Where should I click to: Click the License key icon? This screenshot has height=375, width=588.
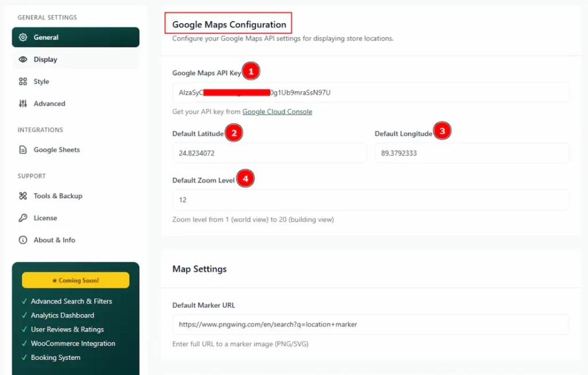pos(23,218)
